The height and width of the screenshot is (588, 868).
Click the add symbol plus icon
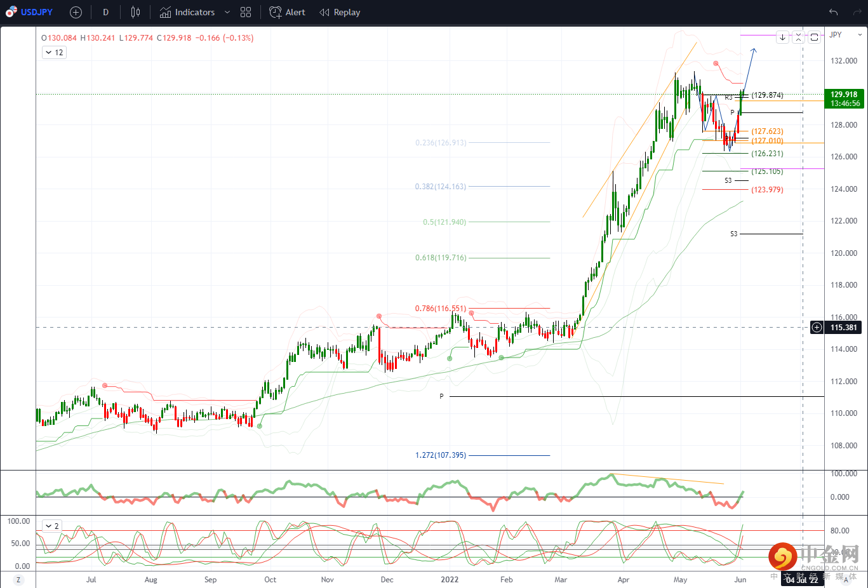[76, 12]
